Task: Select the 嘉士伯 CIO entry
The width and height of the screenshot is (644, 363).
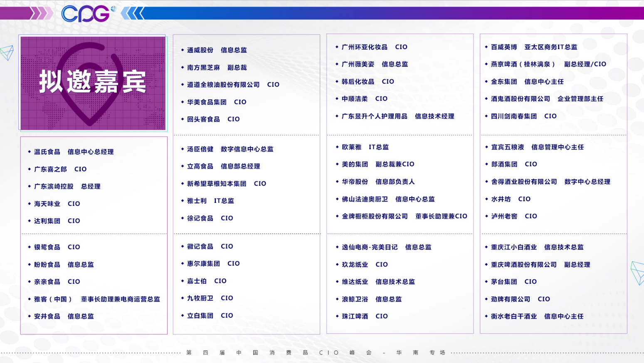Action: click(x=207, y=281)
